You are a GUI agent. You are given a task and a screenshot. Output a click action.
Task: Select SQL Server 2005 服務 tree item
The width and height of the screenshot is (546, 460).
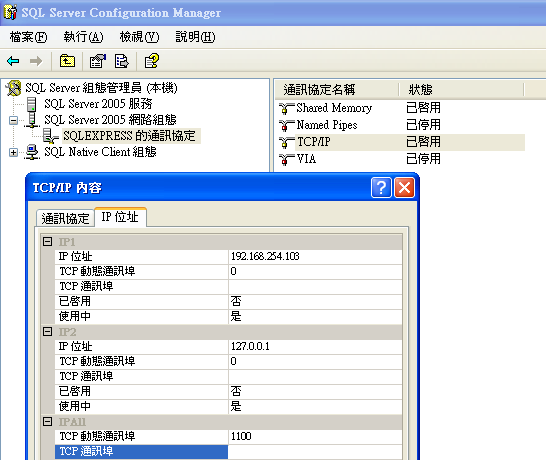(x=98, y=104)
